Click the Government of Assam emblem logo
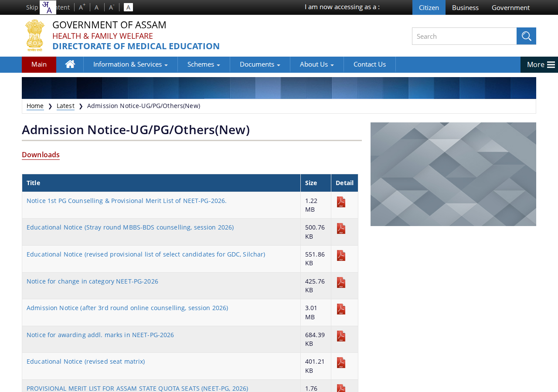The height and width of the screenshot is (392, 558). (x=35, y=36)
